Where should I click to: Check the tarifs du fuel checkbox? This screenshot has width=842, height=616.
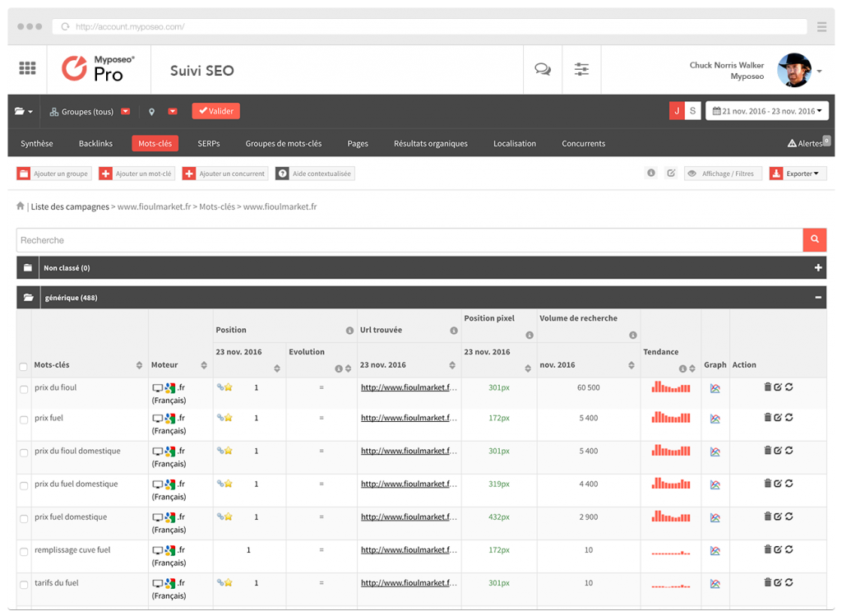click(24, 585)
